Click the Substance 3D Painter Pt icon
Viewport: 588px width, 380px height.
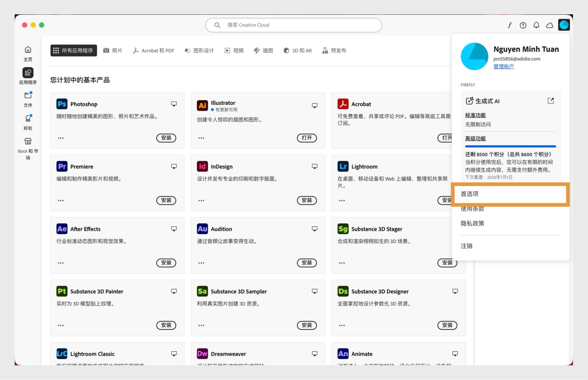[62, 291]
